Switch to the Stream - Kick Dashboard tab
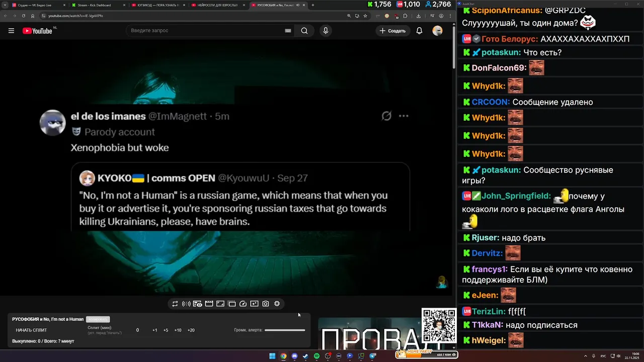644x362 pixels. (98, 5)
